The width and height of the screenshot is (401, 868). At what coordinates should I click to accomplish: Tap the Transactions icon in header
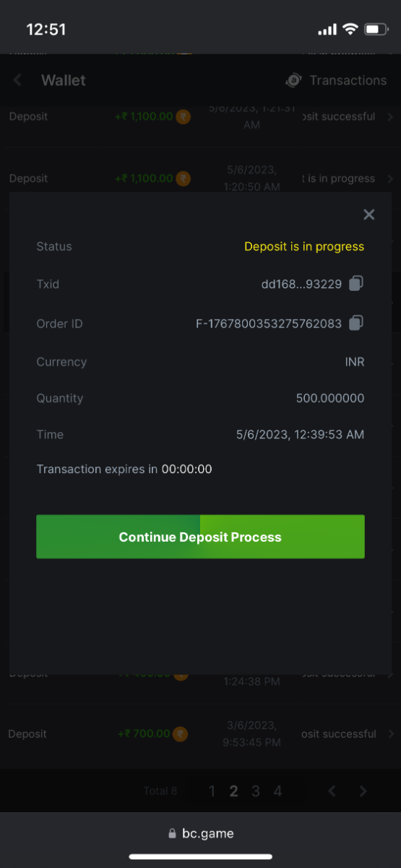(x=294, y=80)
